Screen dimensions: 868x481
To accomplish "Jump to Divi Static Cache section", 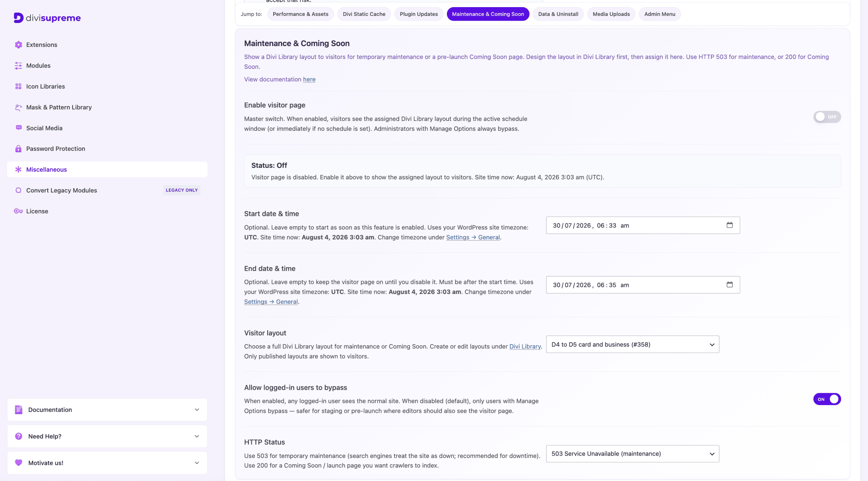I will pos(364,14).
